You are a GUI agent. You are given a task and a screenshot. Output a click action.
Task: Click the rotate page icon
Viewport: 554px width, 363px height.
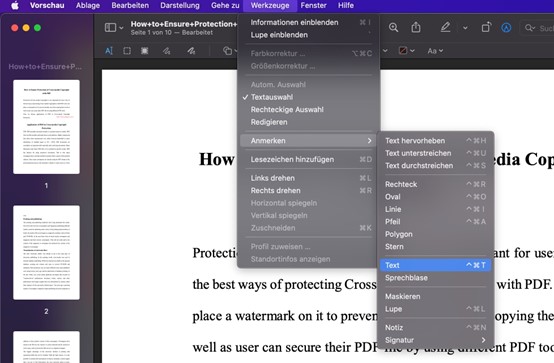(x=486, y=27)
